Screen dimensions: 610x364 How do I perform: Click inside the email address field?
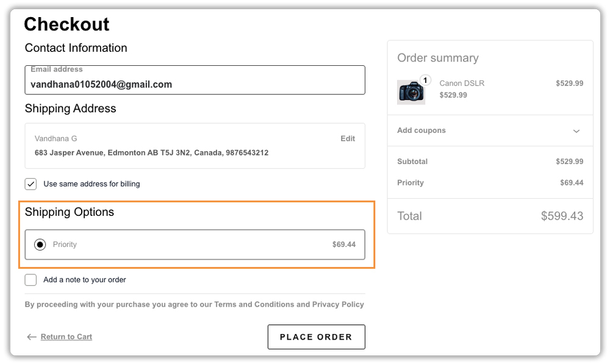click(x=194, y=84)
